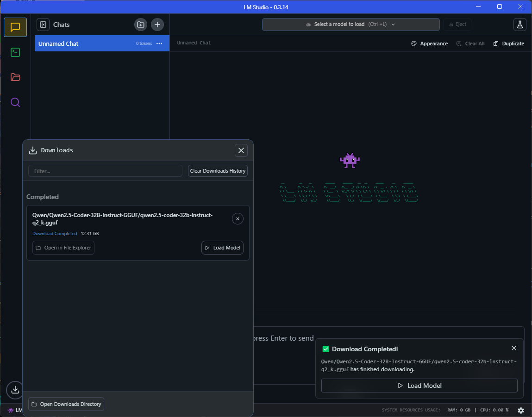The width and height of the screenshot is (532, 417).
Task: Click the Unnamed Chat title in header
Action: click(194, 43)
